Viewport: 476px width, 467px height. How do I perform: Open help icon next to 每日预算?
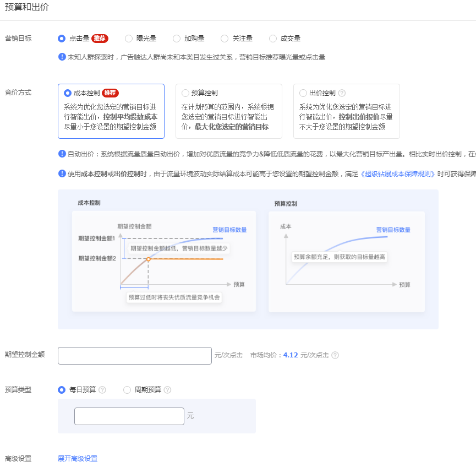(102, 390)
